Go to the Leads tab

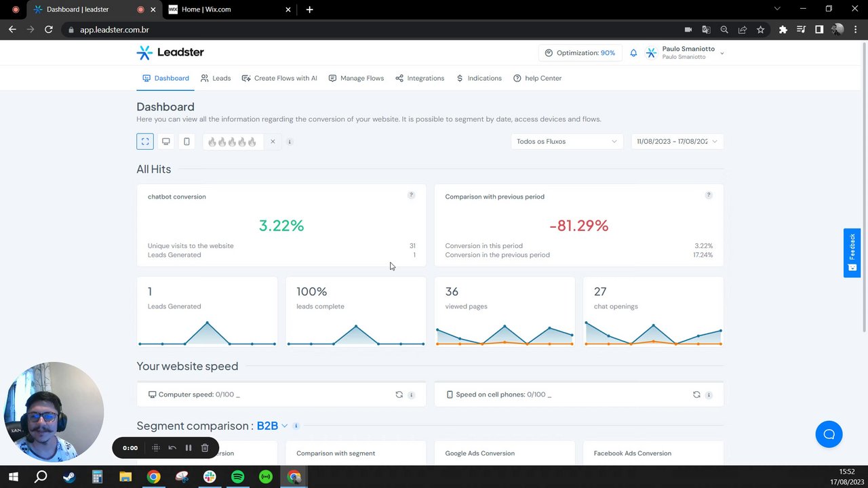pos(216,78)
